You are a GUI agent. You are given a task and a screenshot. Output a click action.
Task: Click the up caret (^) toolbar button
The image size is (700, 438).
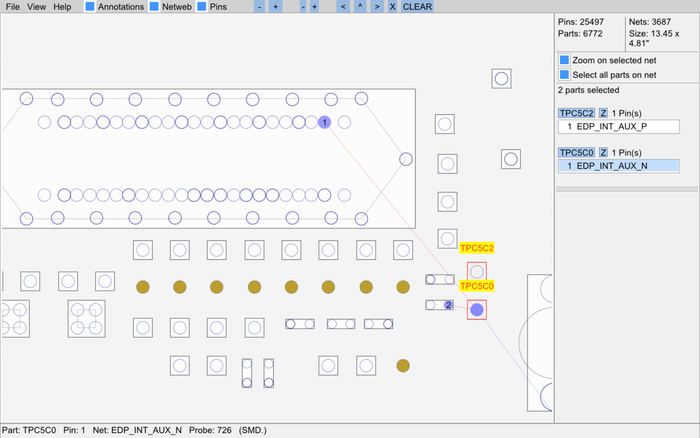point(359,7)
